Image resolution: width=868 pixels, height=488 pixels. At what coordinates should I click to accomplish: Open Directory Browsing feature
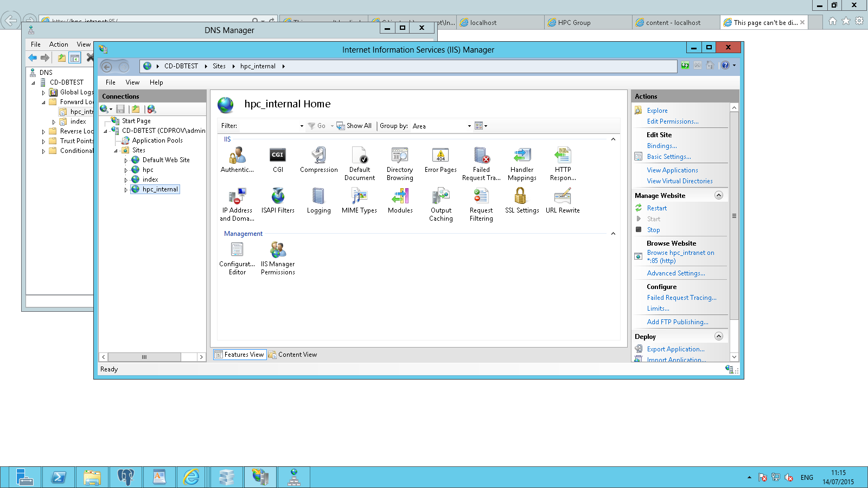pyautogui.click(x=400, y=164)
